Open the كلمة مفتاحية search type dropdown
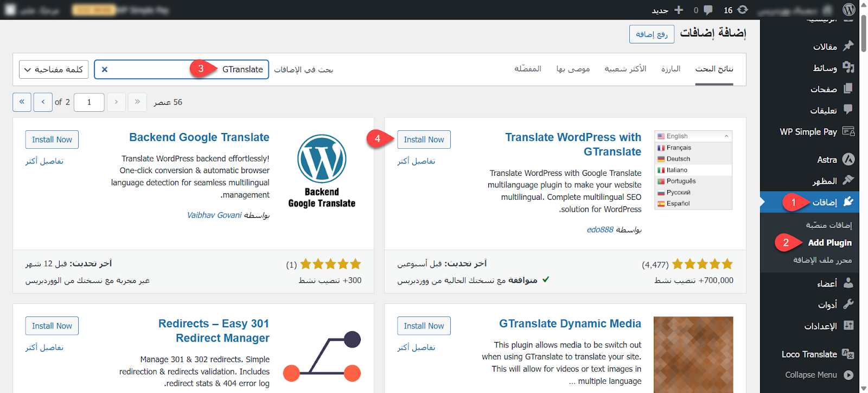The width and height of the screenshot is (868, 393). pos(54,69)
